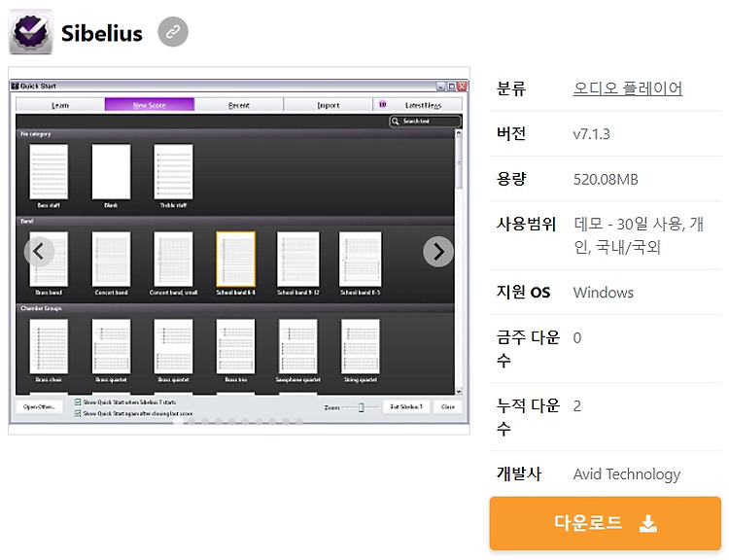Select the School band 9-12 template

(298, 259)
